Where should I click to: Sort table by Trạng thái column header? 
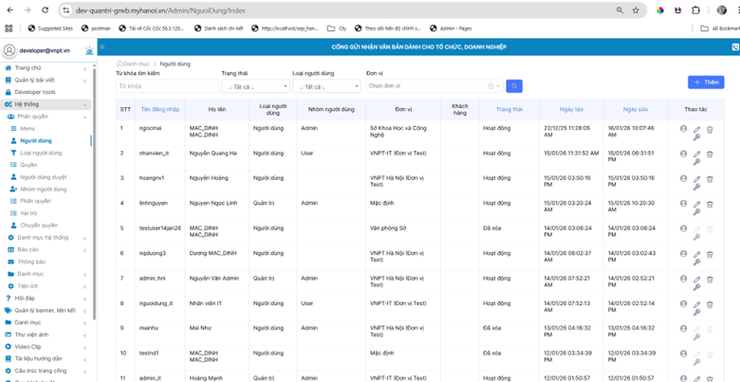509,110
